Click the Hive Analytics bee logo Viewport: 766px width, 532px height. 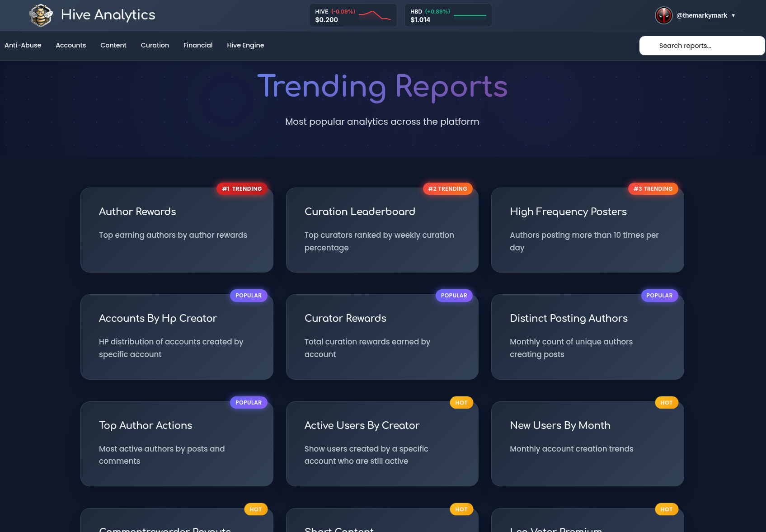(41, 15)
